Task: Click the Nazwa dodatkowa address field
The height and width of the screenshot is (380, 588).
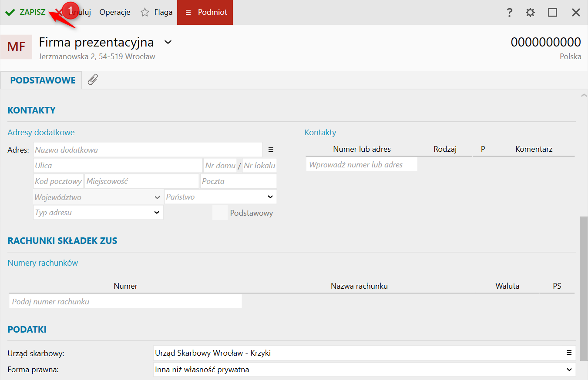Action: point(148,150)
